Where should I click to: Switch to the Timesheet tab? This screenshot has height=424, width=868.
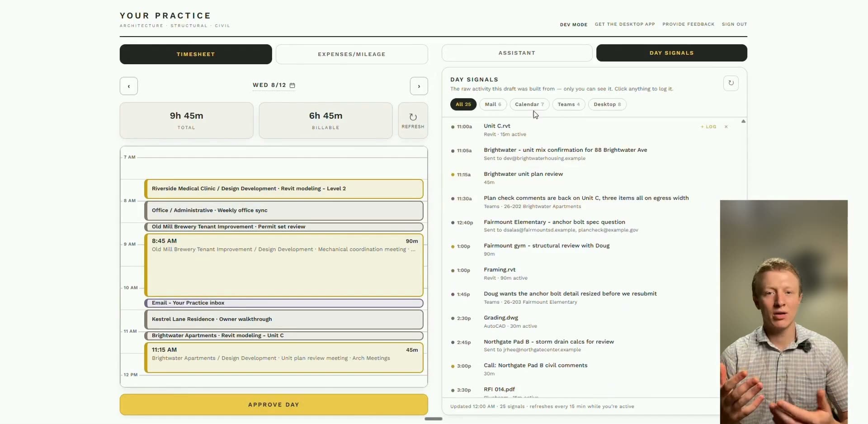[196, 54]
